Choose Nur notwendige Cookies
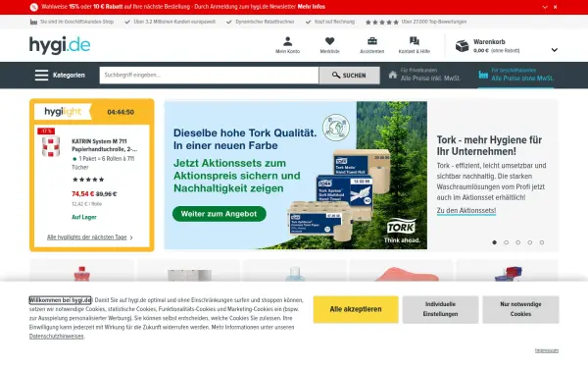 [x=520, y=309]
